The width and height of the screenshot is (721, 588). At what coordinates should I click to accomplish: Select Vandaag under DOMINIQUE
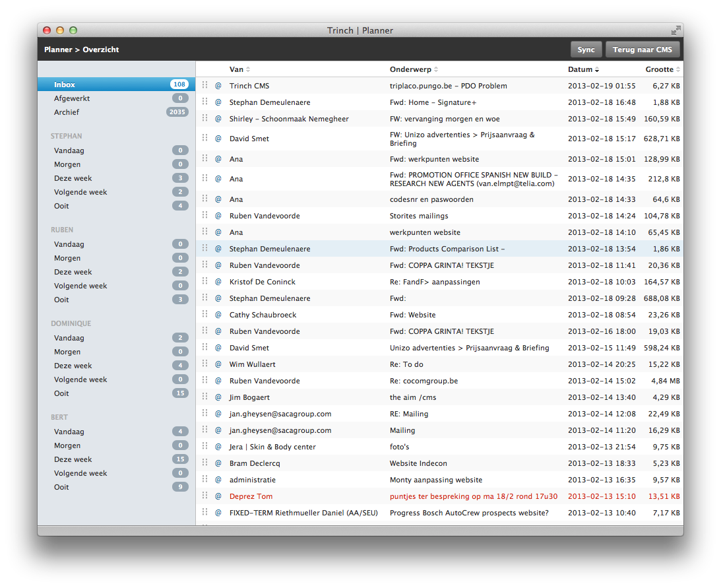pos(117,338)
